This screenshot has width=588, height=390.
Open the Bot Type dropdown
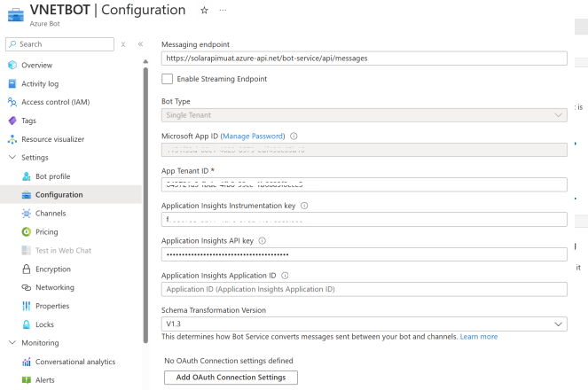coord(365,115)
